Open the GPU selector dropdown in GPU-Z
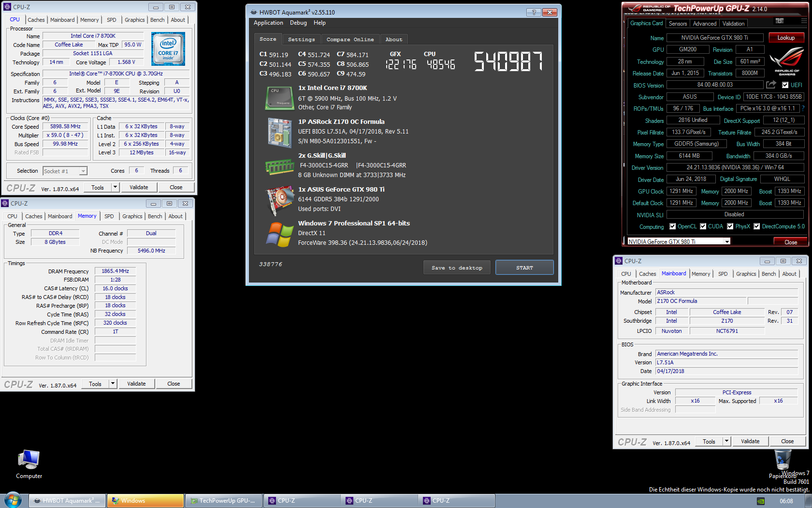This screenshot has width=812, height=508. pos(679,241)
